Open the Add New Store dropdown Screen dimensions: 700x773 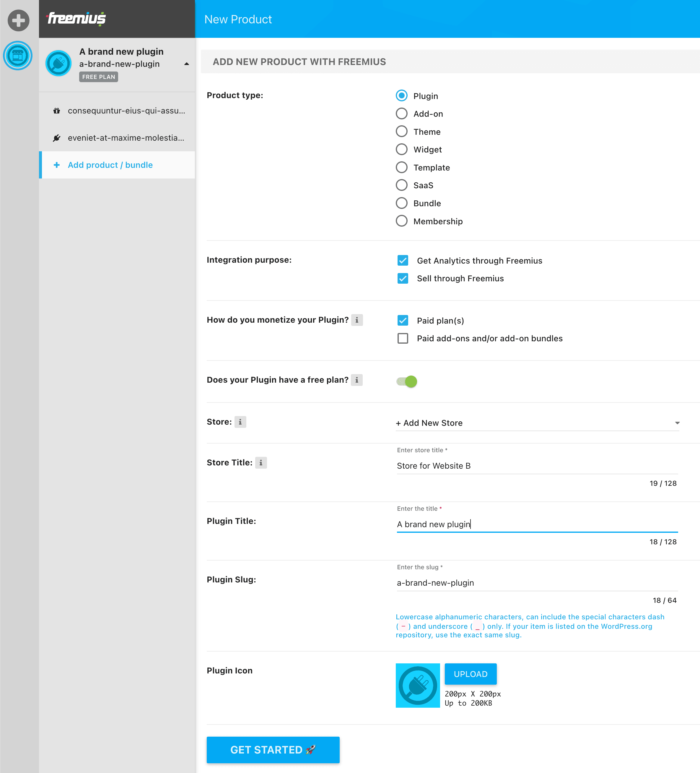point(538,423)
